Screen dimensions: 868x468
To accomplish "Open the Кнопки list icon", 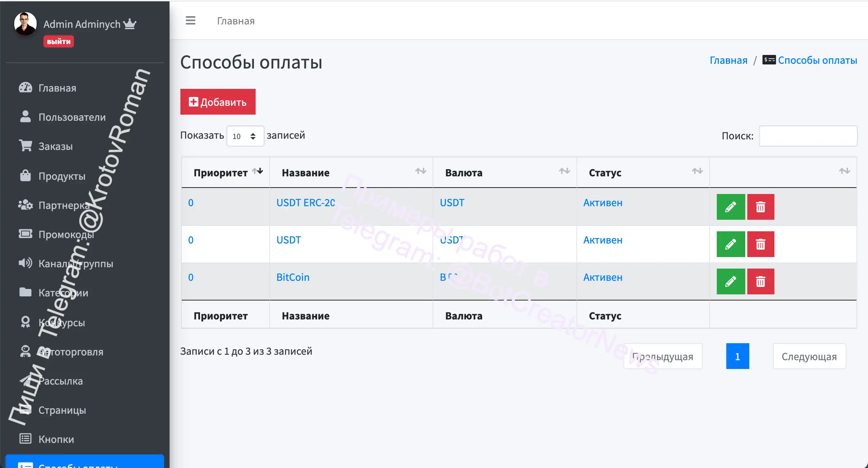I will coord(25,438).
